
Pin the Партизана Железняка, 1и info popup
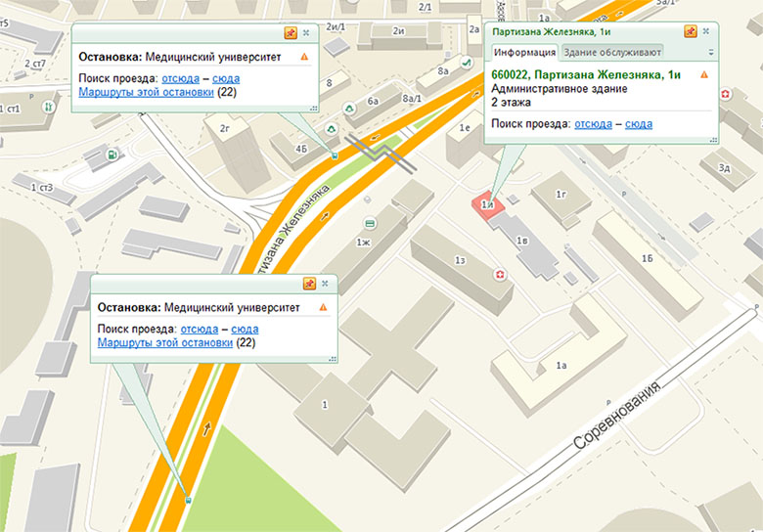pyautogui.click(x=691, y=32)
